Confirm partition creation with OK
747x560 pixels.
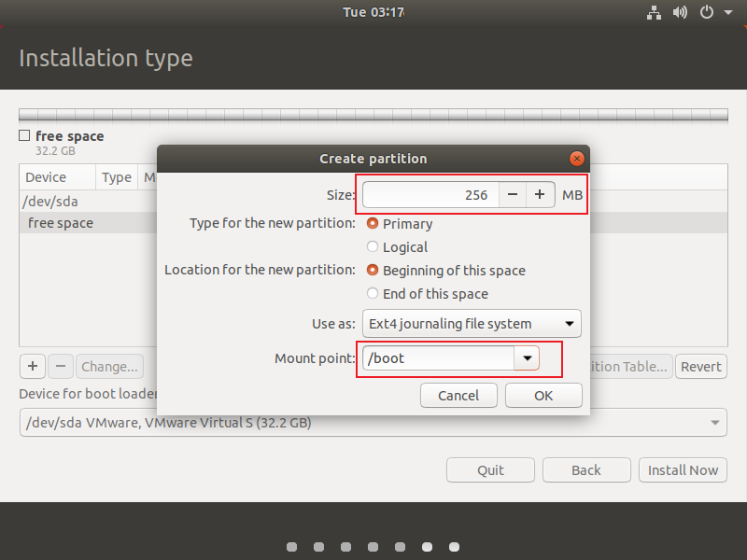pyautogui.click(x=543, y=395)
